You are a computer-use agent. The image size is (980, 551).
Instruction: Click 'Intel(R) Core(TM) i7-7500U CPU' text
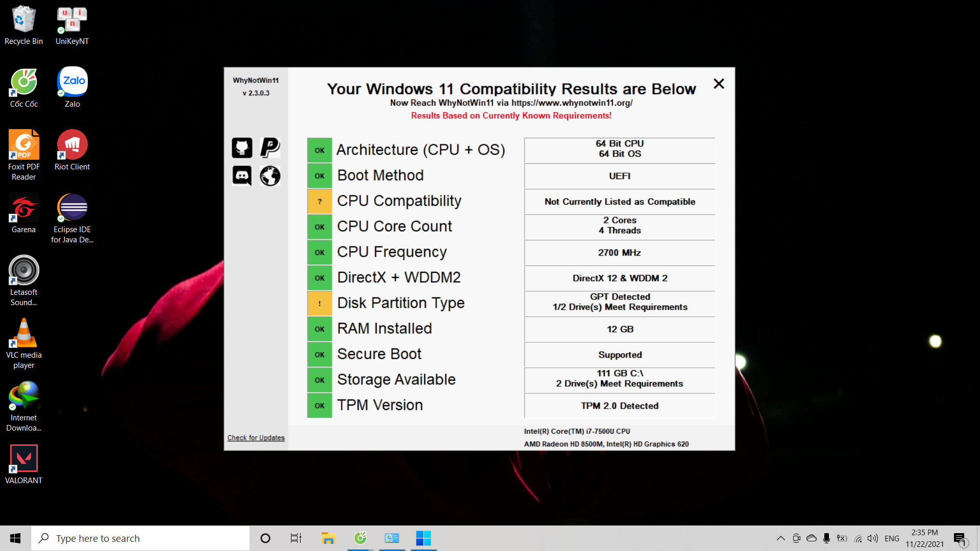click(577, 431)
